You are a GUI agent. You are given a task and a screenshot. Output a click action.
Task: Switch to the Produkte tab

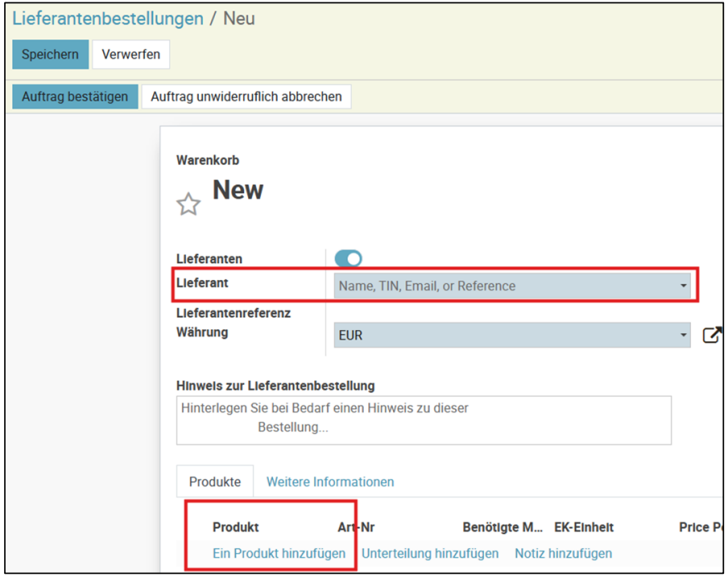coord(215,481)
